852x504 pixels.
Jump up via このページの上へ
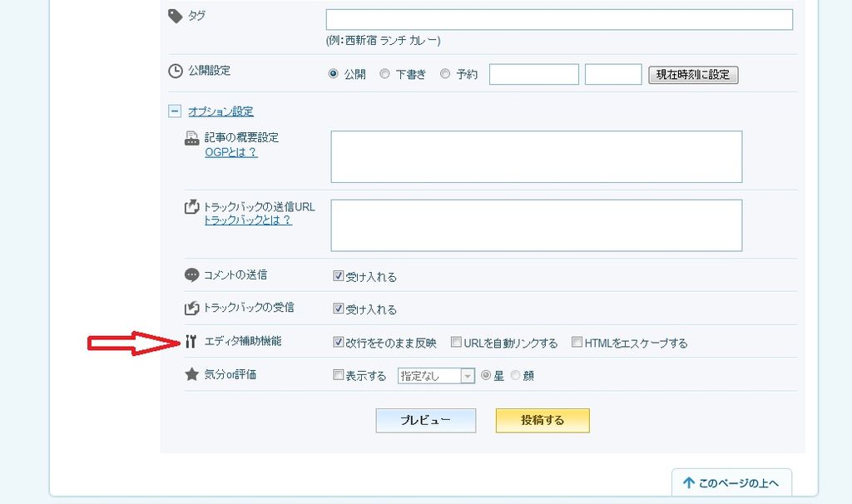731,483
